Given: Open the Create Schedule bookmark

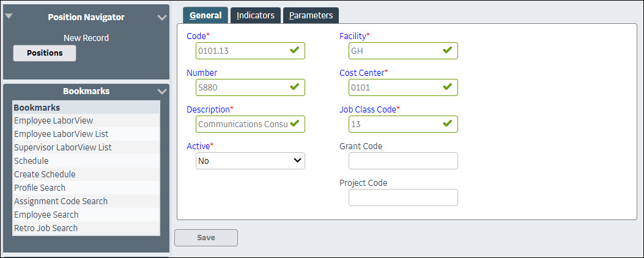Looking at the screenshot, I should click(x=45, y=174).
